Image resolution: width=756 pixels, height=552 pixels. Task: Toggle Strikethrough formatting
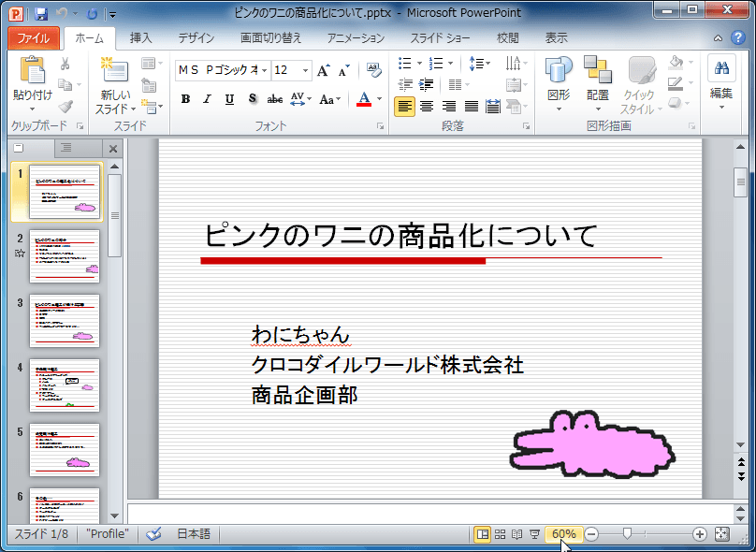pyautogui.click(x=275, y=99)
